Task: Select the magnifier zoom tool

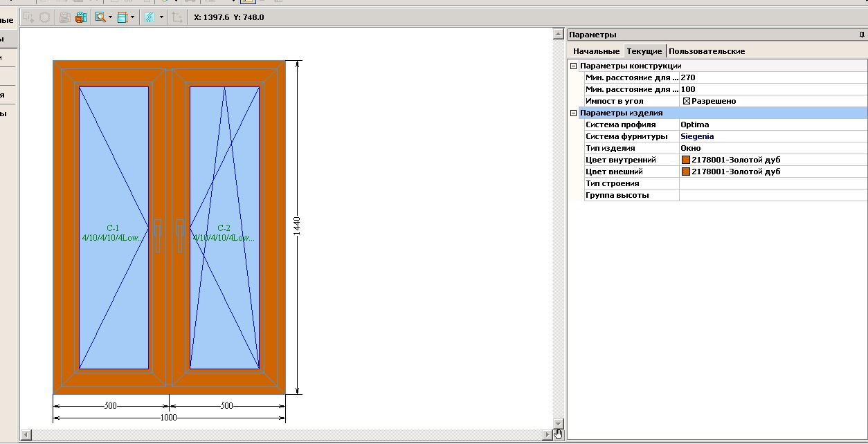Action: (100, 17)
